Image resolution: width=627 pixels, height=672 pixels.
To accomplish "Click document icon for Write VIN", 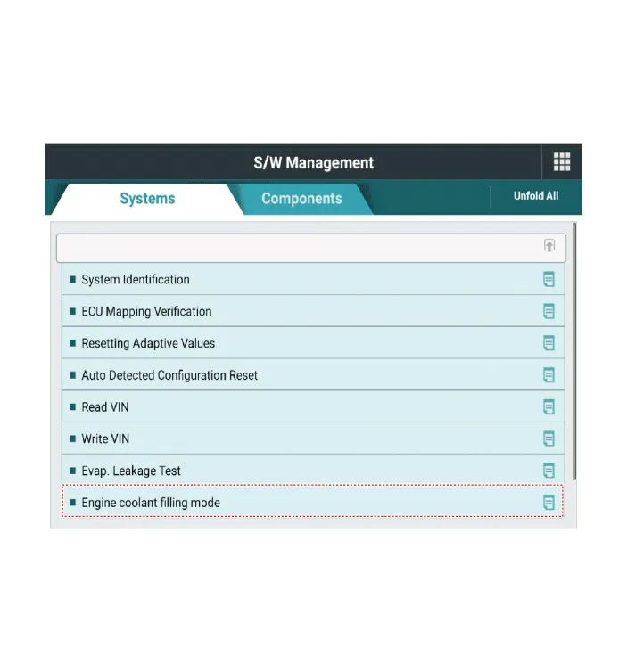I will pyautogui.click(x=549, y=438).
